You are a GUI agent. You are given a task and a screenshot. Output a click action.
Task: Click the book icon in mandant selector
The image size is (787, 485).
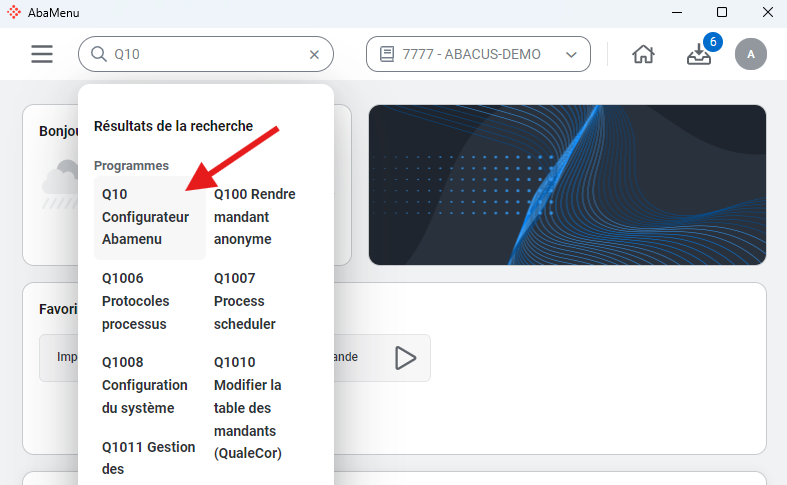coord(386,55)
